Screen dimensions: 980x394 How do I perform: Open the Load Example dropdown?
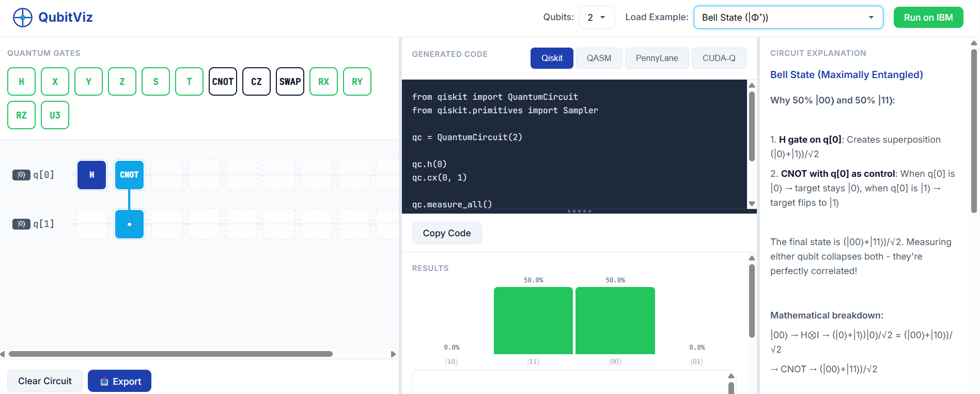pos(788,17)
